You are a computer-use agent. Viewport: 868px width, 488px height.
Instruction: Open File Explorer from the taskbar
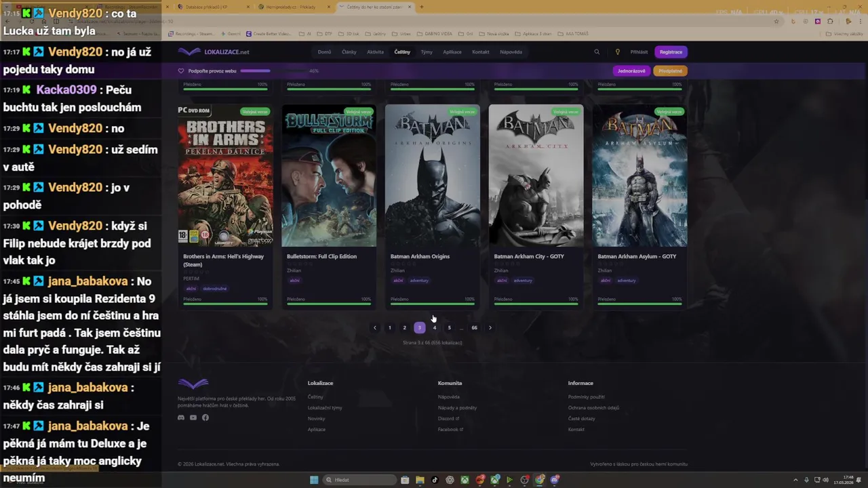(x=420, y=480)
